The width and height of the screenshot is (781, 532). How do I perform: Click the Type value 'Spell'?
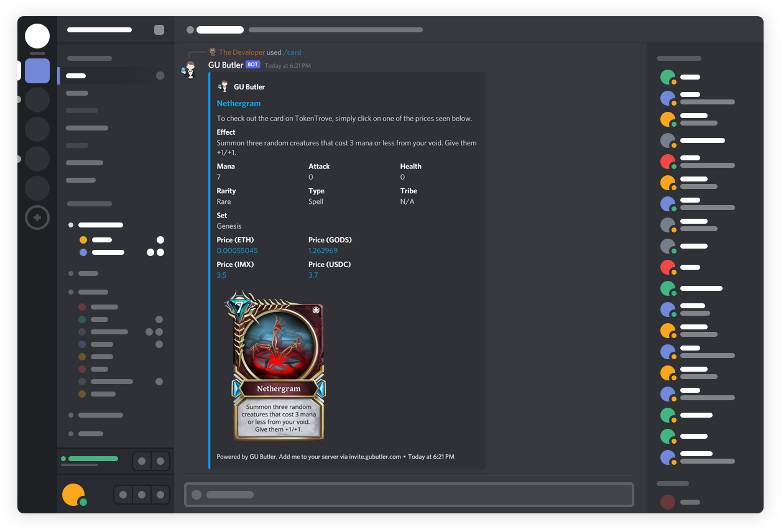pos(316,201)
